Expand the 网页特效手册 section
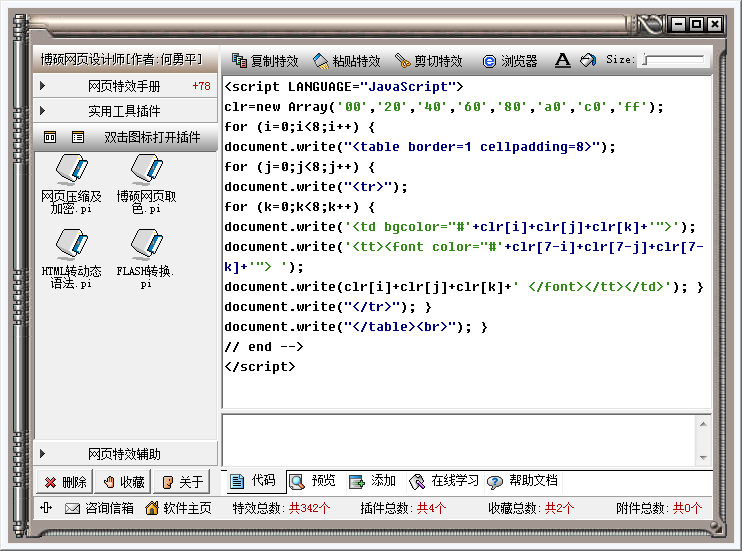 tap(125, 86)
